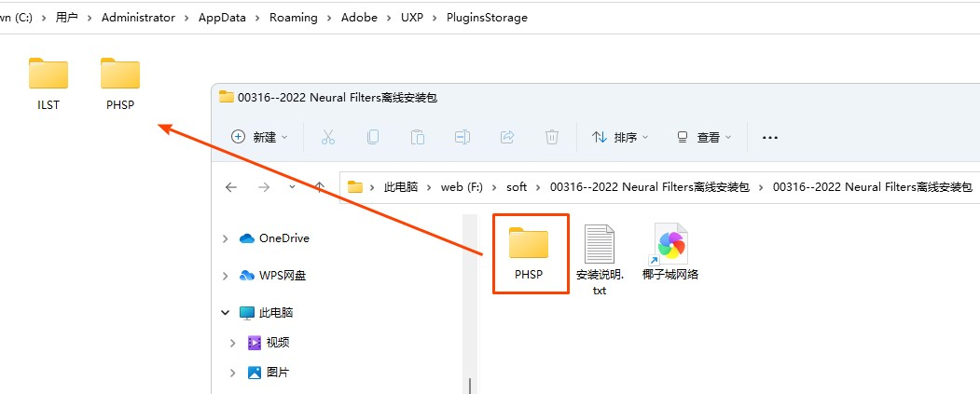Click the chevron after 此电脑 breadcrumb
Screen dimensions: 980x394
coord(429,186)
